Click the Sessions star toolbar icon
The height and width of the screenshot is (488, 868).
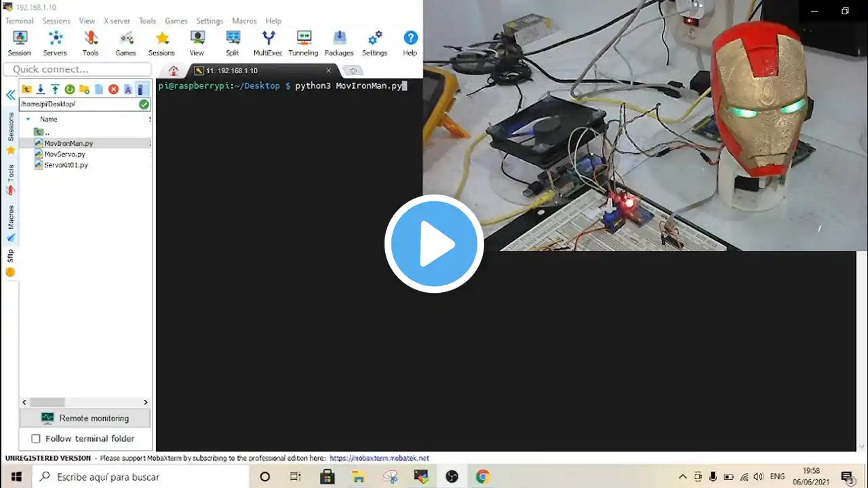(x=161, y=43)
